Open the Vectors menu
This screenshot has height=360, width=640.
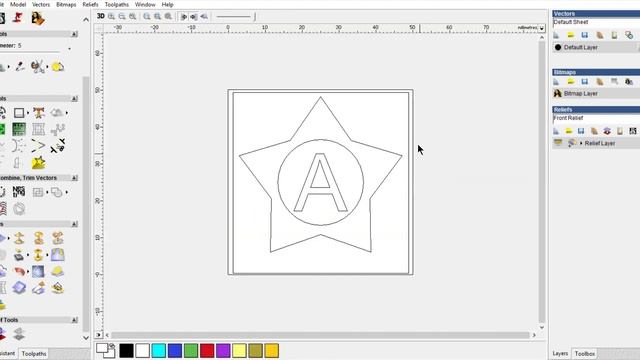tap(41, 4)
